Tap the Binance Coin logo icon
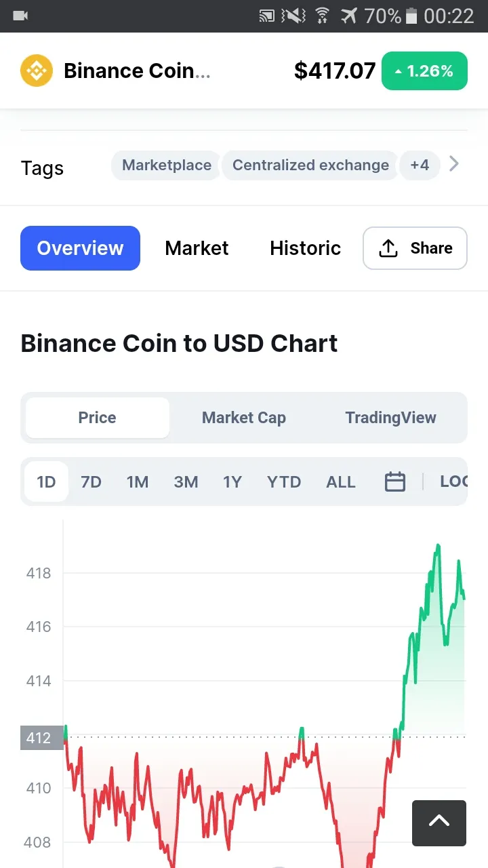The width and height of the screenshot is (488, 868). click(x=37, y=71)
